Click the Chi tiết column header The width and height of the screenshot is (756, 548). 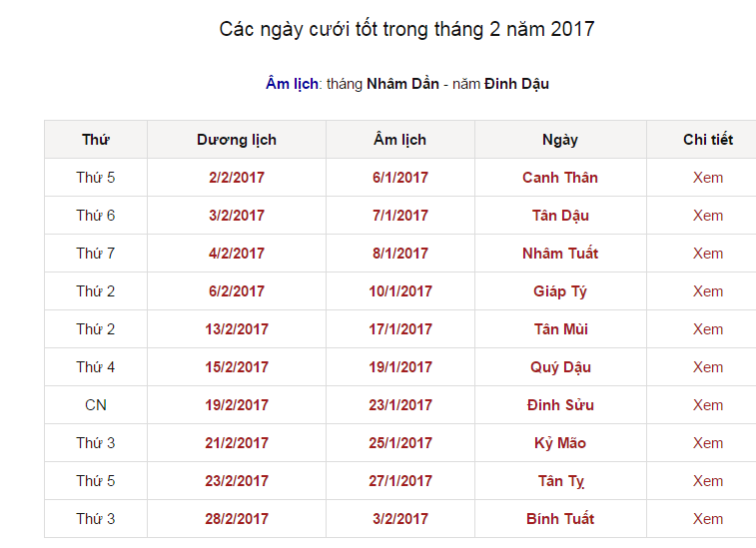coord(708,140)
